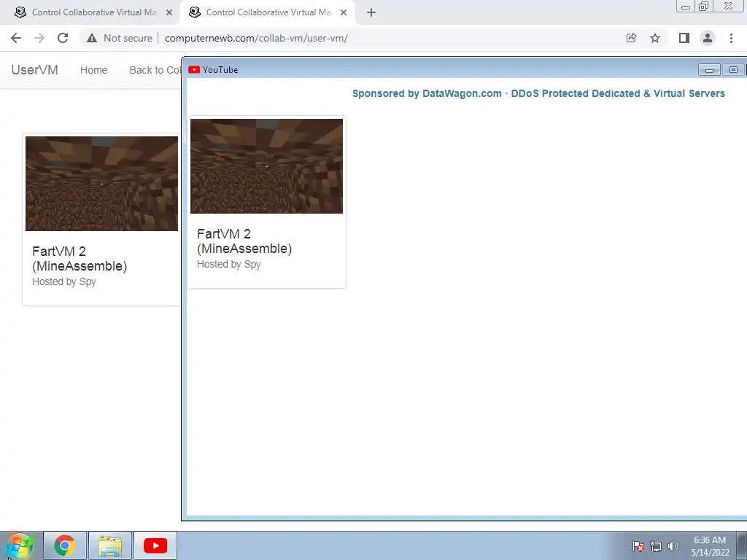Viewport: 747px width, 560px height.
Task: Open FartVM 2 thumbnail in YouTube window
Action: (x=267, y=166)
